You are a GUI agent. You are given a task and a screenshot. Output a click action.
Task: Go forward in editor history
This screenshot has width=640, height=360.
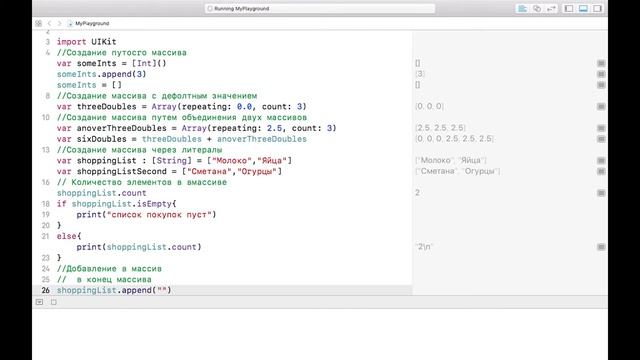coord(60,23)
